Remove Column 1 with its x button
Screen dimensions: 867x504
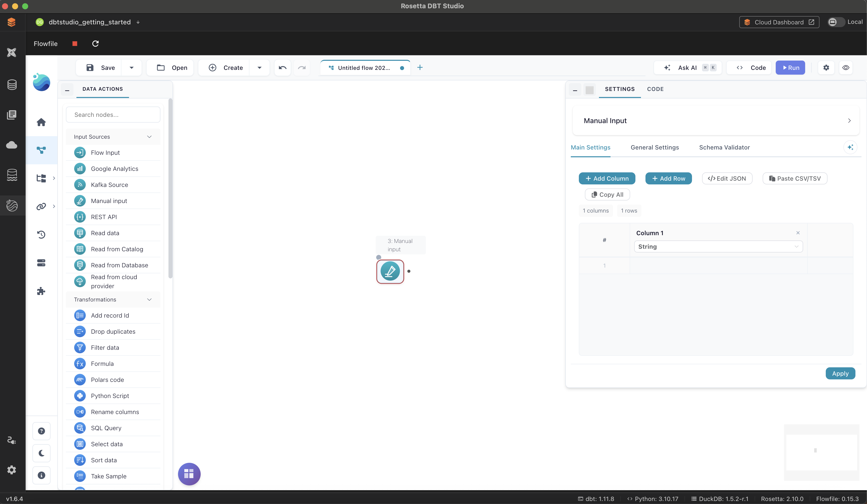pyautogui.click(x=798, y=233)
